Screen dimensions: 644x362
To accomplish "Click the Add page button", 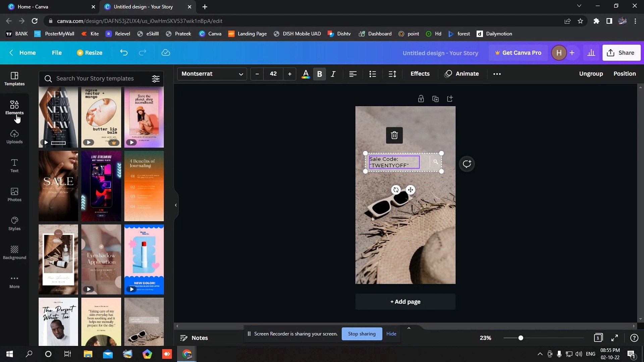I will pyautogui.click(x=405, y=301).
